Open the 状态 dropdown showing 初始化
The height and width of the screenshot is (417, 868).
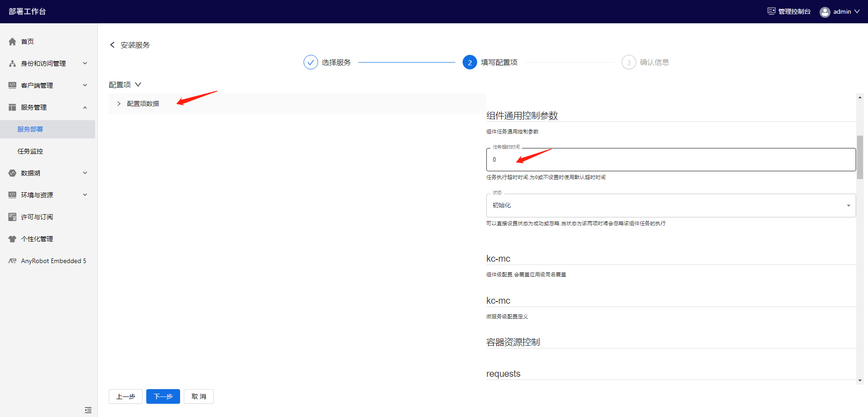pos(671,206)
